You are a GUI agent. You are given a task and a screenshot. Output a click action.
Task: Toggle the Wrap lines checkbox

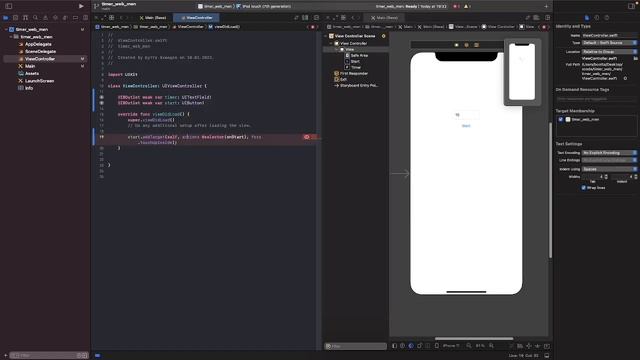point(583,188)
